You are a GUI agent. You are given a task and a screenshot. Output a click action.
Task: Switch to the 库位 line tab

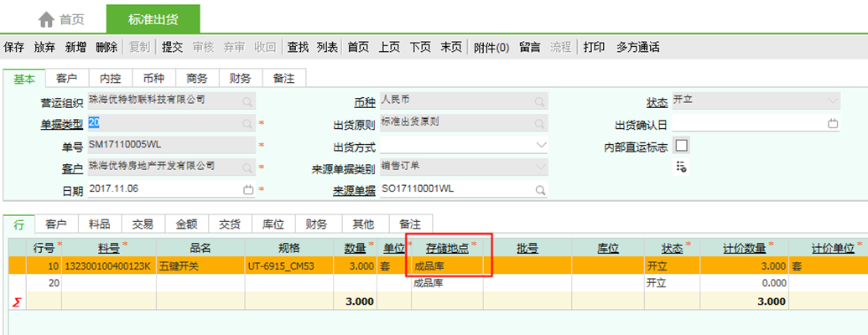(274, 224)
